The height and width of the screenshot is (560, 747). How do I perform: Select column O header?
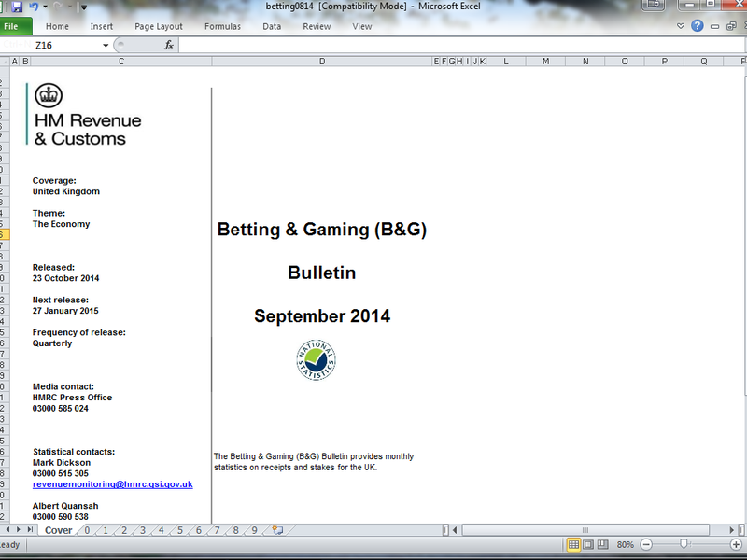(625, 62)
